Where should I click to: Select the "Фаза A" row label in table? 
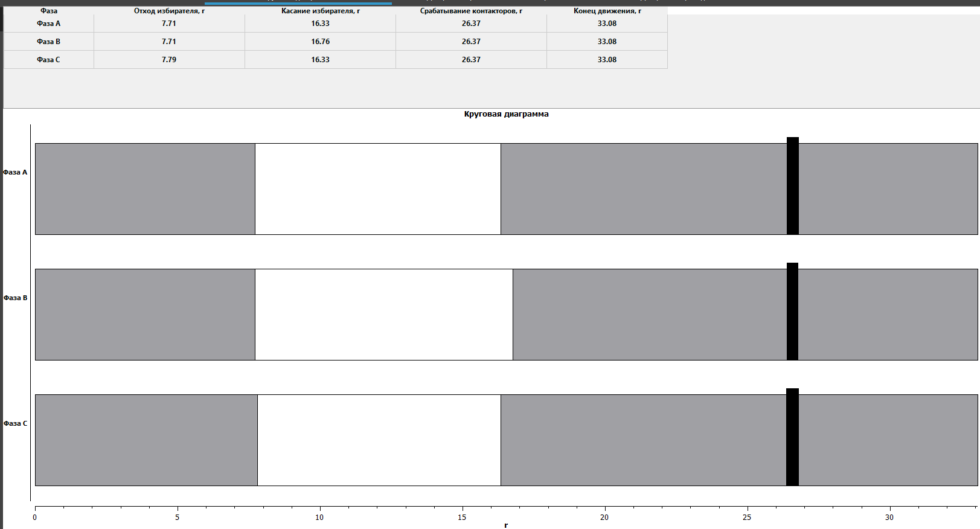click(x=49, y=24)
